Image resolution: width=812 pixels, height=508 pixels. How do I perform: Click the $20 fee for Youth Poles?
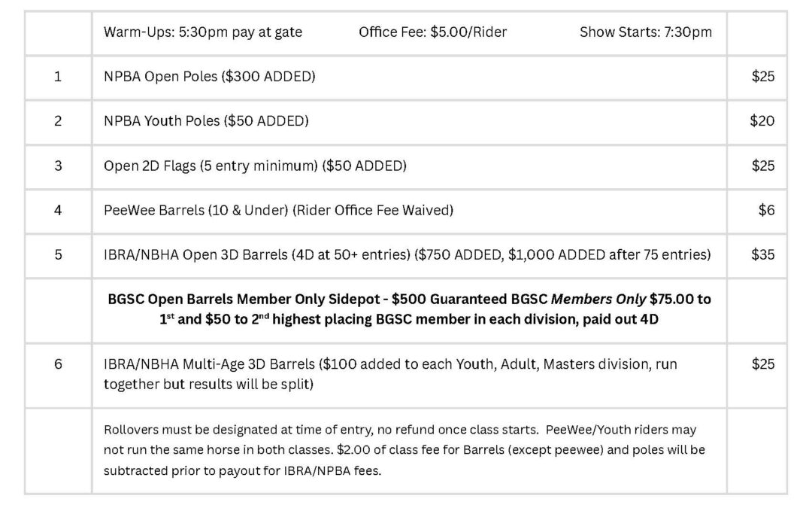pos(762,121)
